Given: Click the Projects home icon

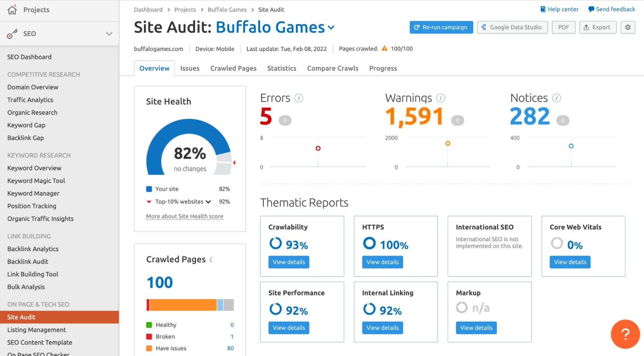Looking at the screenshot, I should coord(12,10).
